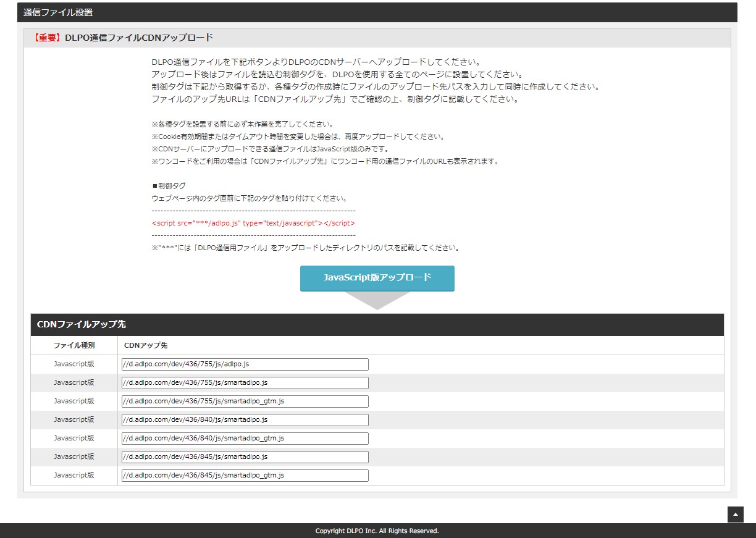Select the 755/js/smartadlpo.js URL field
This screenshot has width=756, height=538.
(245, 383)
